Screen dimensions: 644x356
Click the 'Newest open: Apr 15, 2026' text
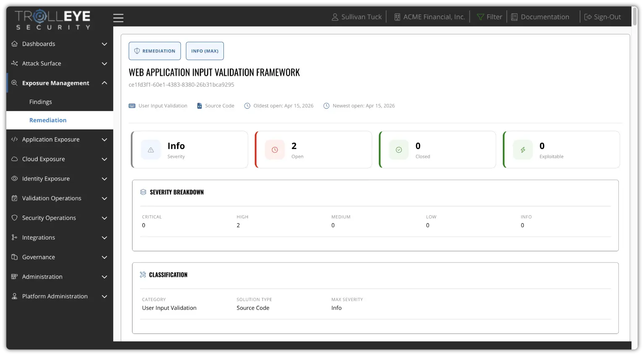point(364,106)
